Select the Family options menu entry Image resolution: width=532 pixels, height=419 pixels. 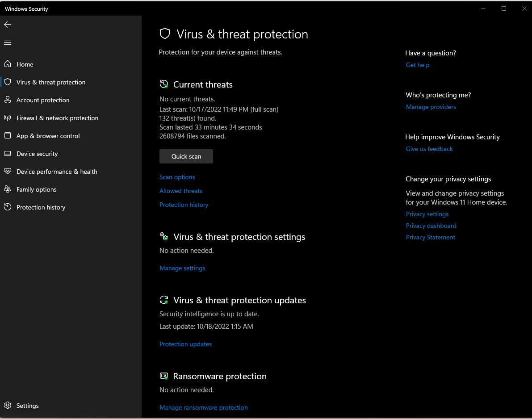(37, 189)
